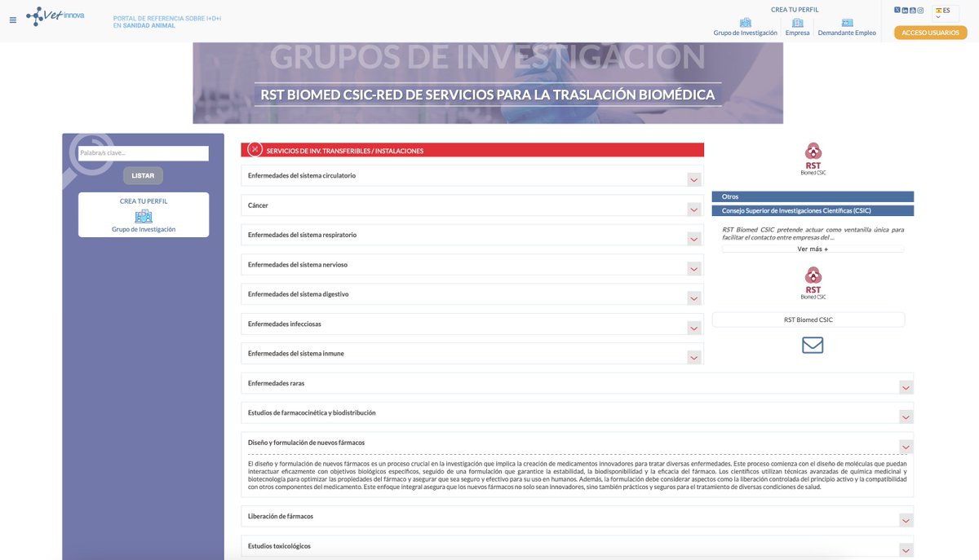Click the sidebar Grupo de Investigación icon
The width and height of the screenshot is (979, 560).
pos(144,216)
